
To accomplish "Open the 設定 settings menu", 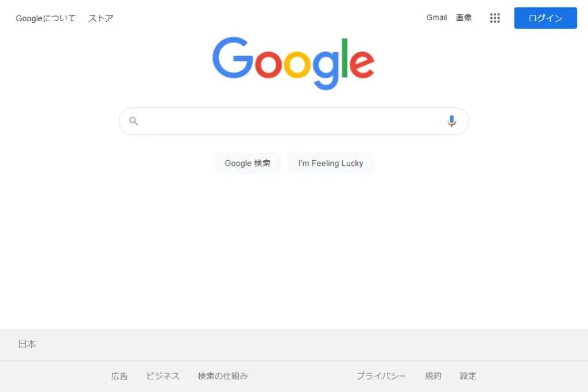I will 468,376.
